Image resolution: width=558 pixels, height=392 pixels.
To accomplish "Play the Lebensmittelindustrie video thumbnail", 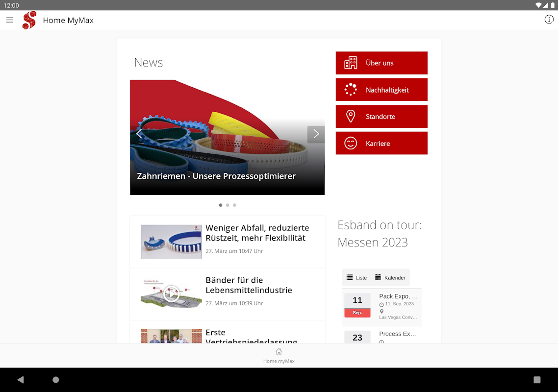I will [171, 294].
